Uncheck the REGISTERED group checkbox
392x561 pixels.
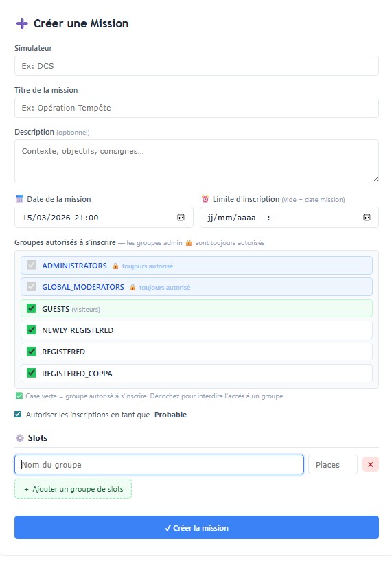pos(32,352)
